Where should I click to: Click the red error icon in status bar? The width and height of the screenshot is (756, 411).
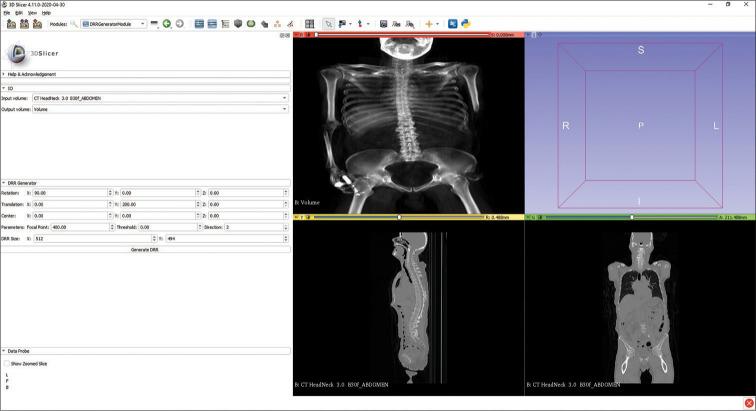point(749,403)
